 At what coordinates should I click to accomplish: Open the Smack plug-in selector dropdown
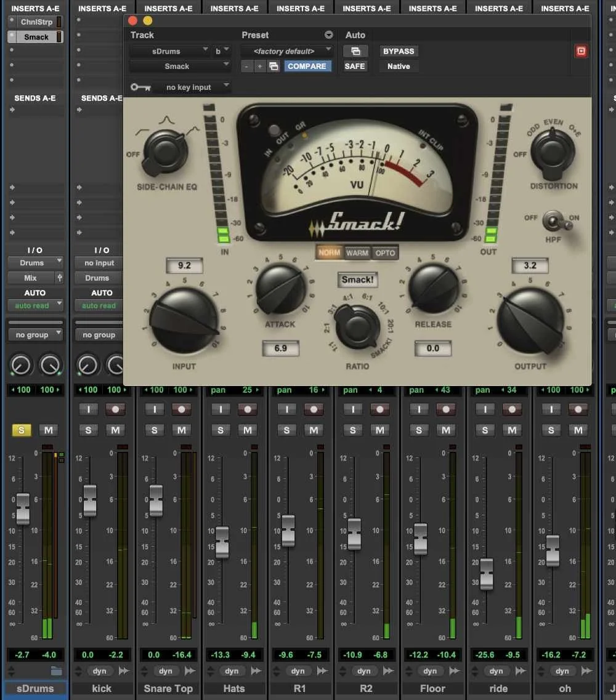(x=180, y=66)
